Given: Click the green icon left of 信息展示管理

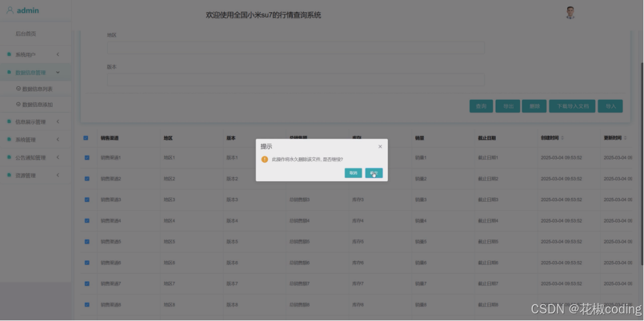Looking at the screenshot, I should click(9, 121).
